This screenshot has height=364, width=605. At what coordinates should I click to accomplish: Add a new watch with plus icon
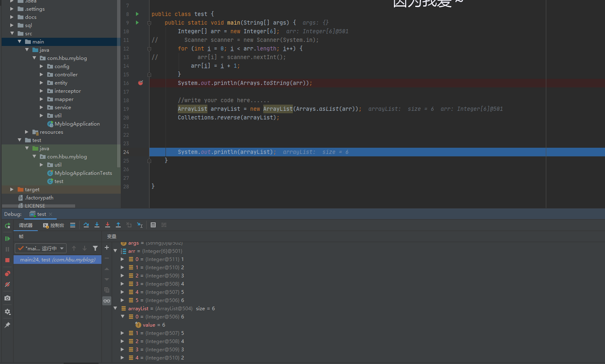tap(107, 247)
